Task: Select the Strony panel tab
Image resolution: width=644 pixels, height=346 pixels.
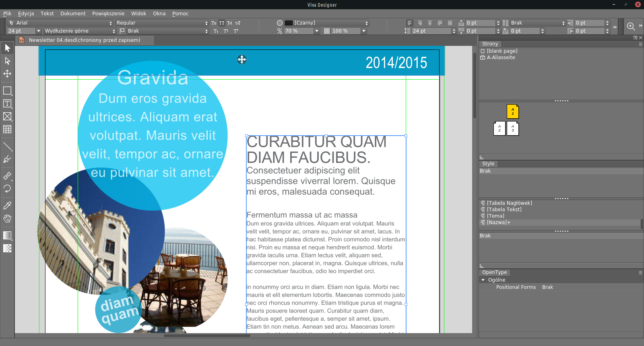Action: [490, 44]
